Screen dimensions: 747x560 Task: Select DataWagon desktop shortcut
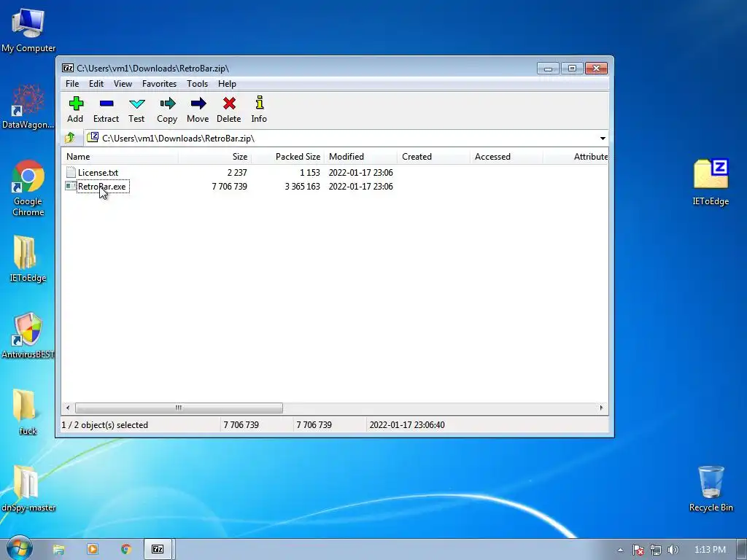tap(28, 106)
